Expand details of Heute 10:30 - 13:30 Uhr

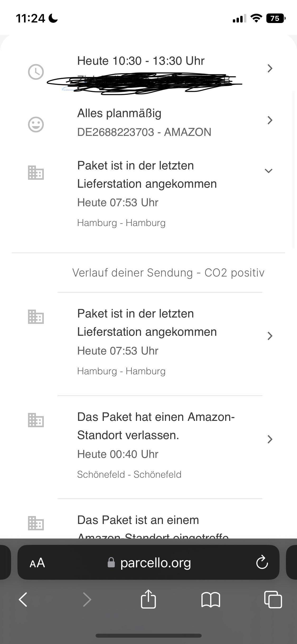[270, 68]
